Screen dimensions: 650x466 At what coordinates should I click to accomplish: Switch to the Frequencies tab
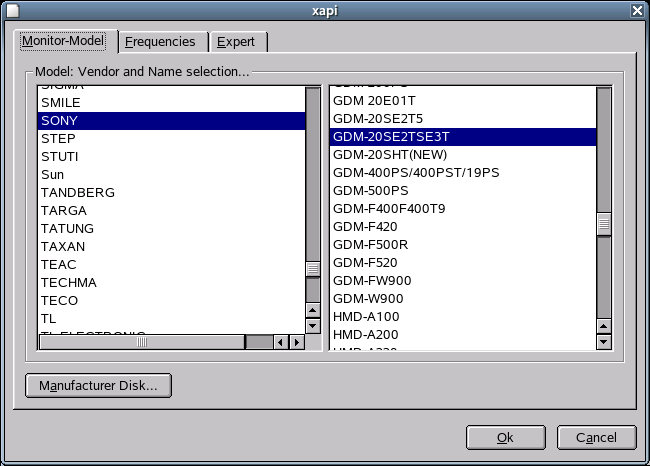pyautogui.click(x=163, y=42)
